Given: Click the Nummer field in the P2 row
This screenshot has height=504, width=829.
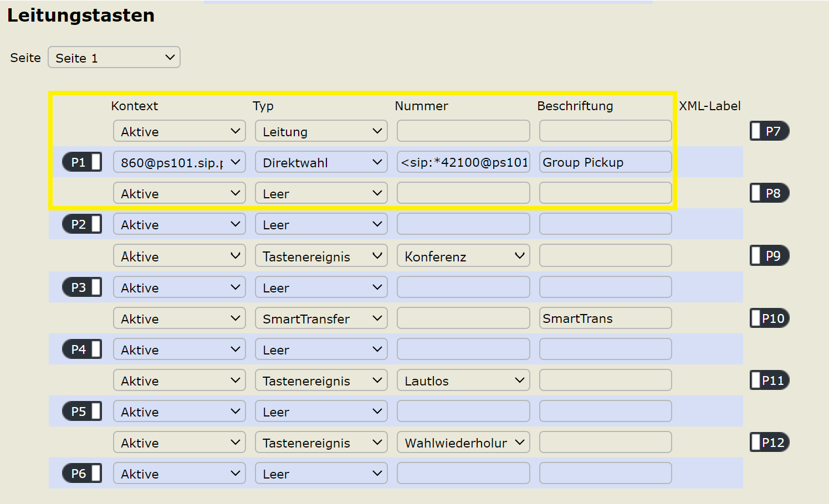Looking at the screenshot, I should click(x=463, y=224).
